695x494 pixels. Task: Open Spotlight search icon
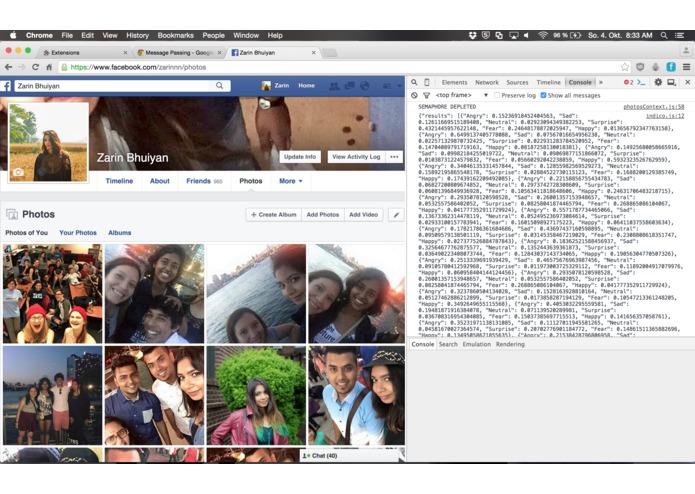click(664, 35)
